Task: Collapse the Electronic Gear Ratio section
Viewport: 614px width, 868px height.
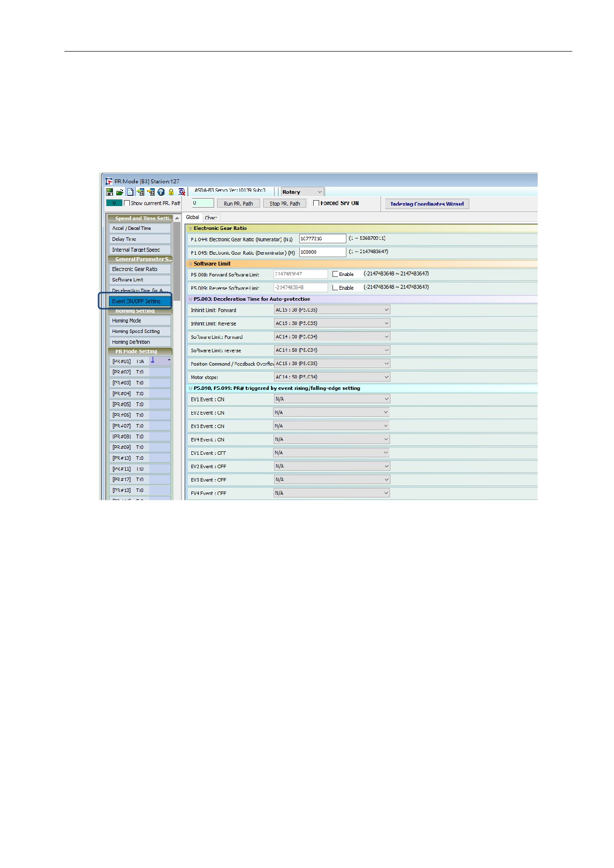Action: tap(190, 228)
